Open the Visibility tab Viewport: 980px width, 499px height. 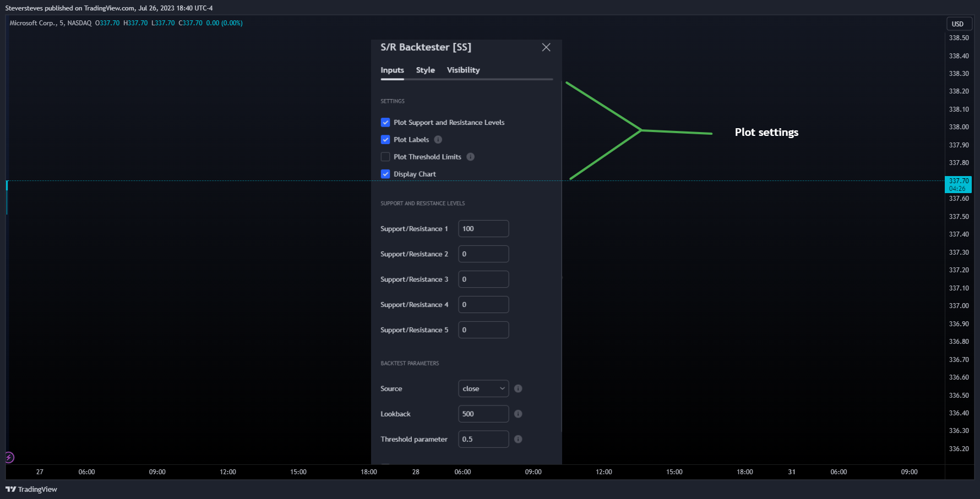pyautogui.click(x=463, y=70)
